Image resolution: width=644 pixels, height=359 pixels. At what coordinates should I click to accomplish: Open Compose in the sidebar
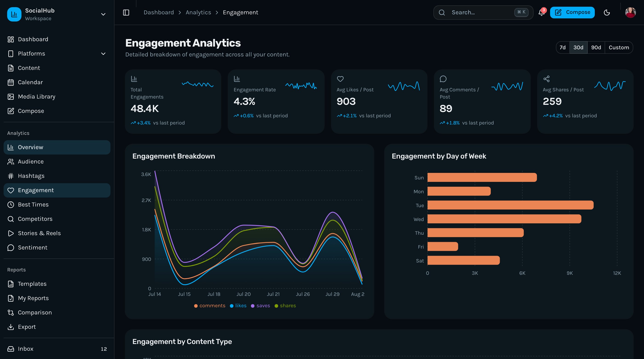click(57, 111)
